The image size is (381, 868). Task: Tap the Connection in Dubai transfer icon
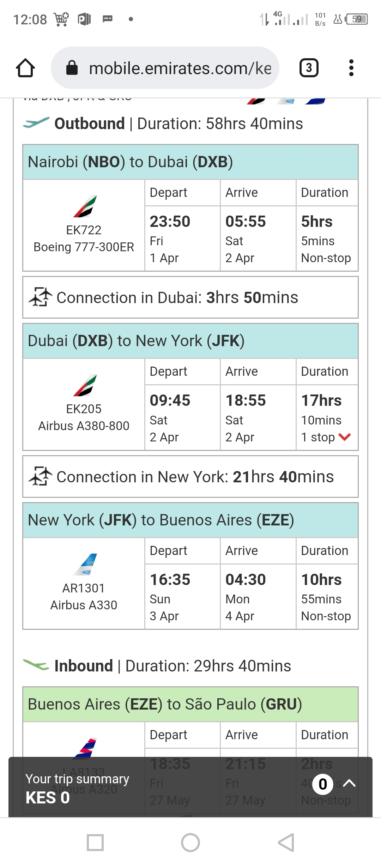[x=41, y=297]
